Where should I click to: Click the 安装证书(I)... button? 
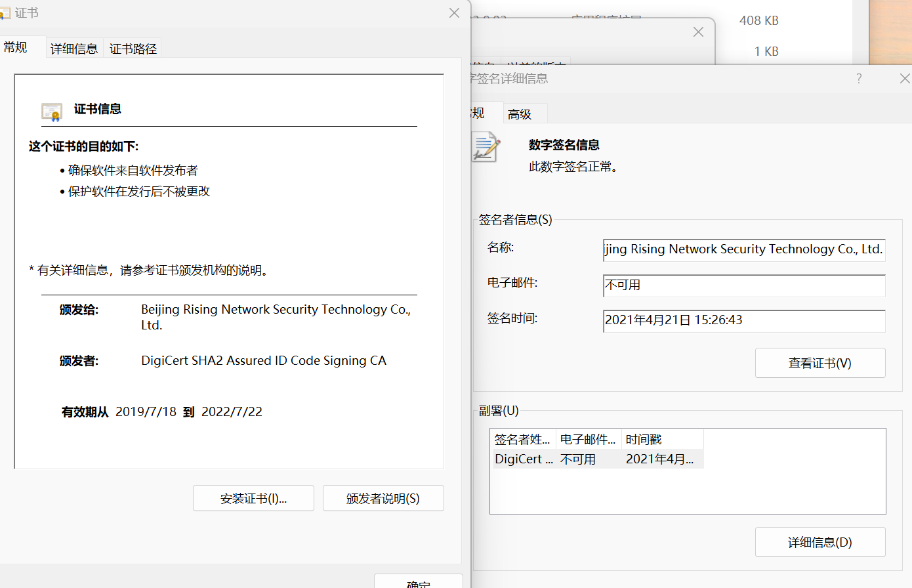coord(253,499)
